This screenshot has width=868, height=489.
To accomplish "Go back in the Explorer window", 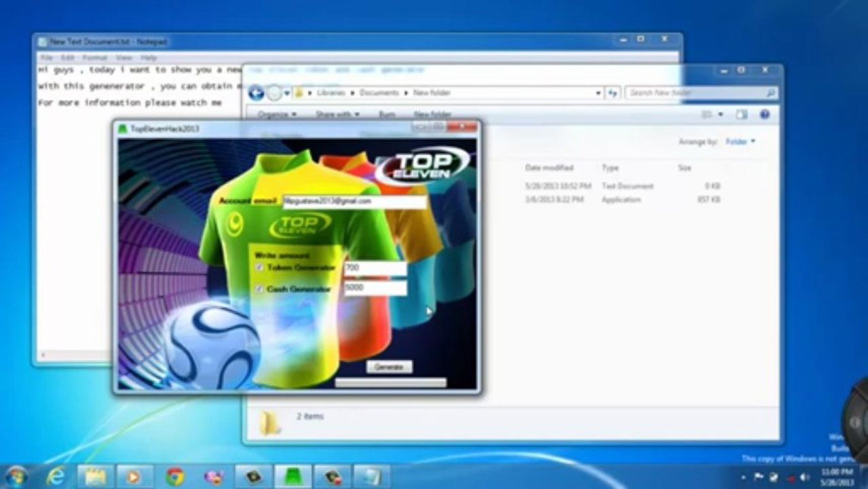I will pyautogui.click(x=257, y=93).
